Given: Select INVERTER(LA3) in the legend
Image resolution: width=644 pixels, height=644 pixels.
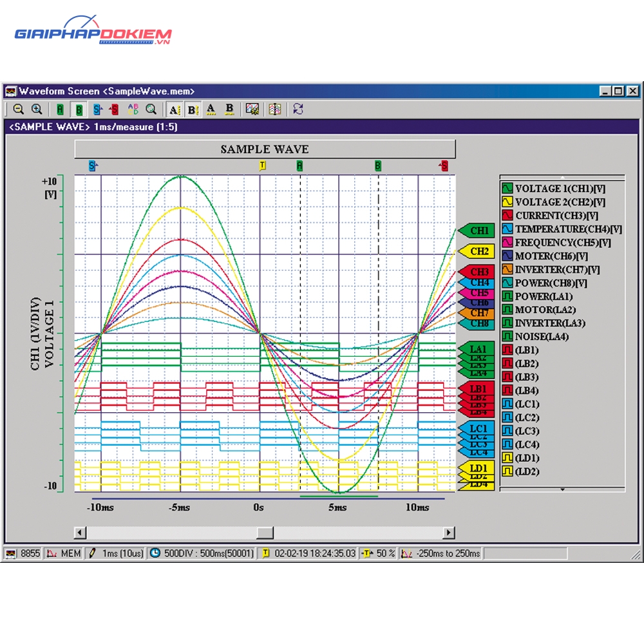Looking at the screenshot, I should (x=544, y=323).
